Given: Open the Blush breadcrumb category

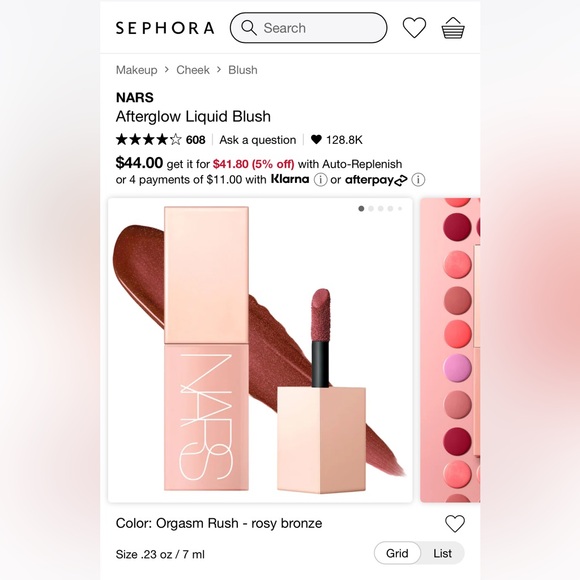Looking at the screenshot, I should pos(243,70).
